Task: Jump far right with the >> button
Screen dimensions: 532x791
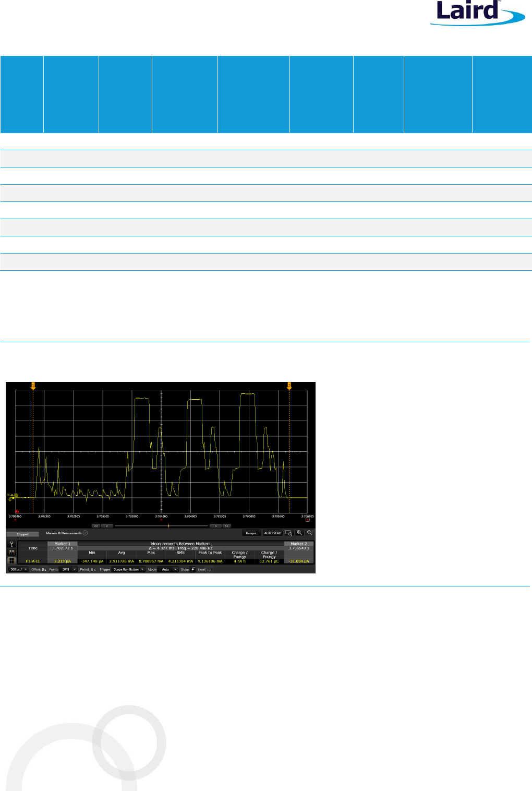Action: pyautogui.click(x=226, y=526)
